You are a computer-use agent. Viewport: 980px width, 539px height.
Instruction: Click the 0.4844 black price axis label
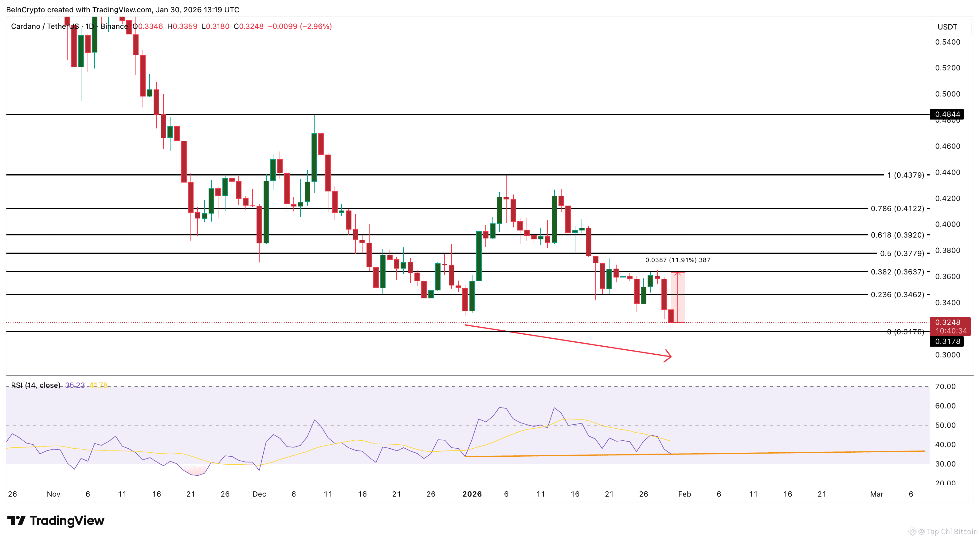[947, 114]
